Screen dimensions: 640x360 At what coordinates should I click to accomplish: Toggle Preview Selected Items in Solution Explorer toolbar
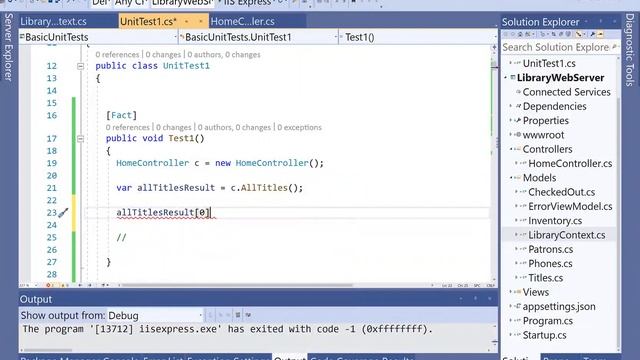point(600,34)
